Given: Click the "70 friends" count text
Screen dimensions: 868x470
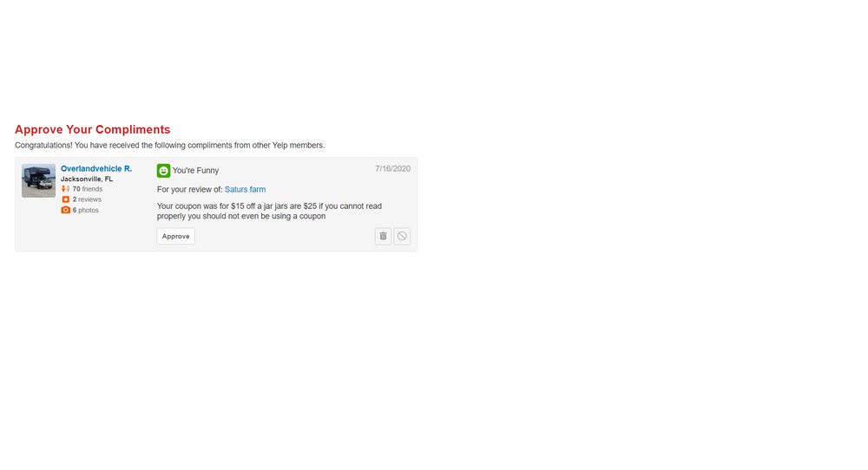Looking at the screenshot, I should [88, 189].
